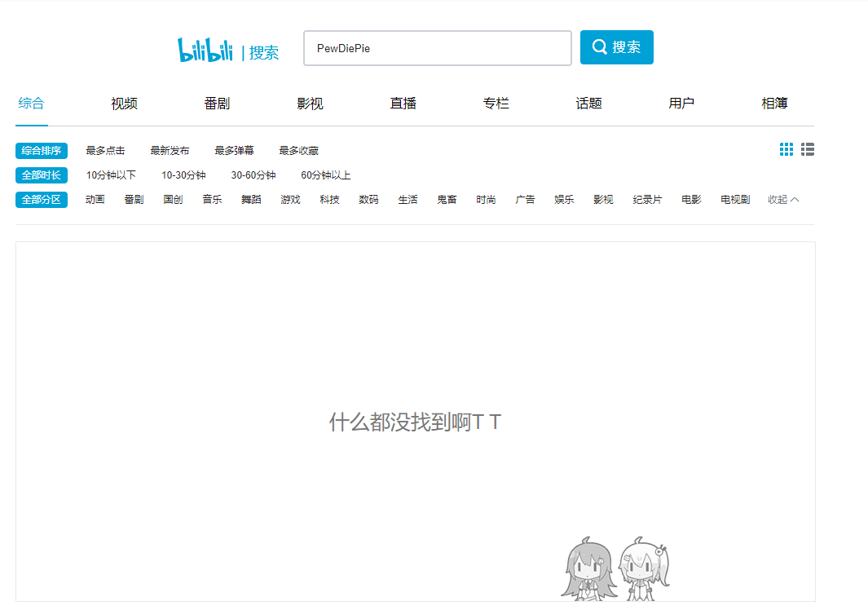Filter by 广告 category

coord(525,200)
